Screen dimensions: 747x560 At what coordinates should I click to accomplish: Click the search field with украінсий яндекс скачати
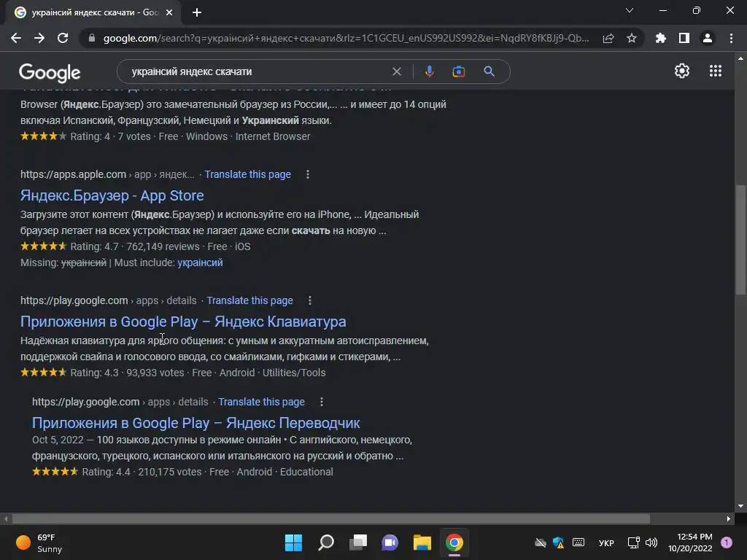coord(258,71)
